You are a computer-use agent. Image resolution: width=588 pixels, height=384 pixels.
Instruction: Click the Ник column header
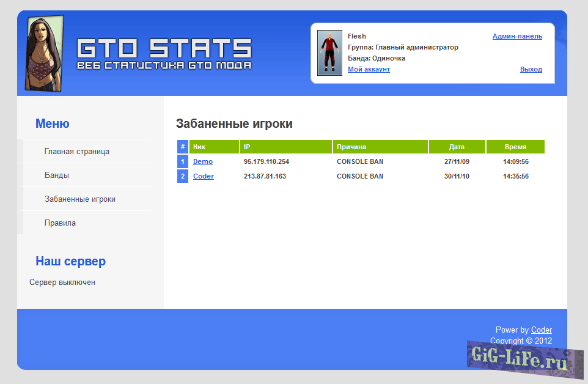coord(196,147)
